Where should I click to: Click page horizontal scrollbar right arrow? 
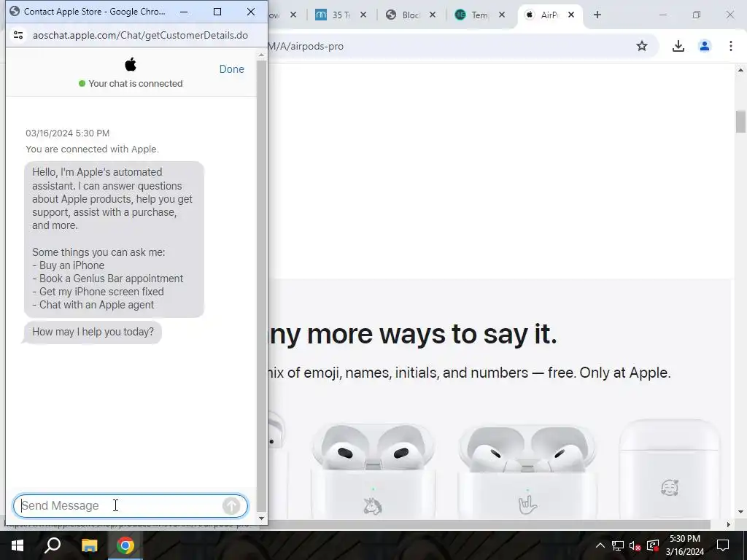729,524
